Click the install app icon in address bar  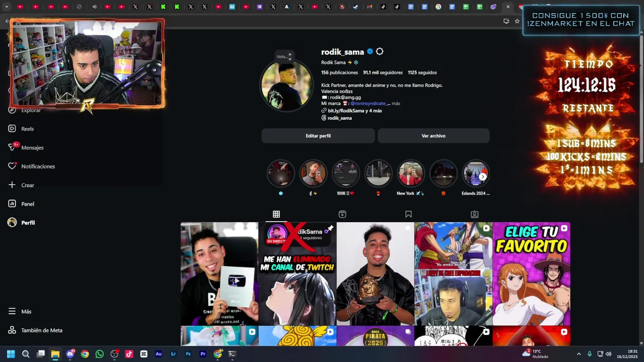[506, 21]
